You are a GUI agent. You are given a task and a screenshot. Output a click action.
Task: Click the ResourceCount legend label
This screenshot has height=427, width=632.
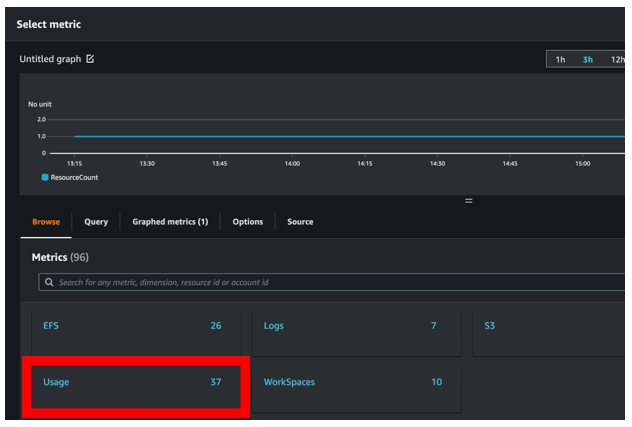(76, 177)
